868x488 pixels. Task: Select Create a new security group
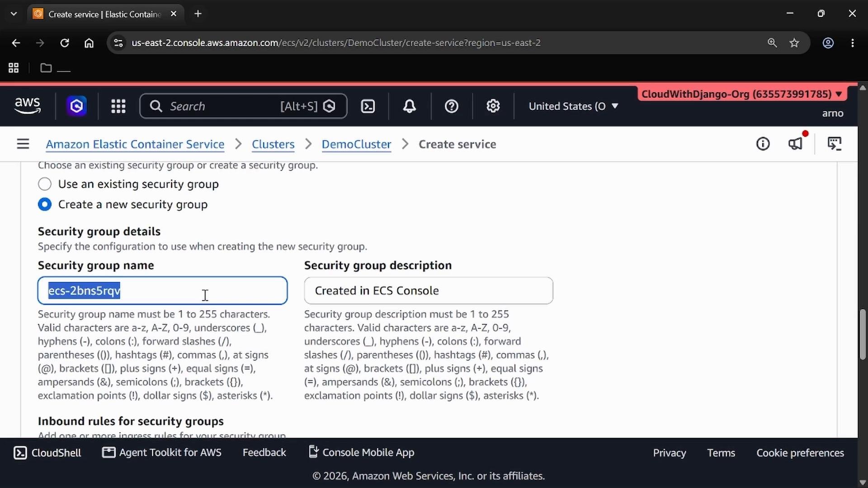pos(45,204)
